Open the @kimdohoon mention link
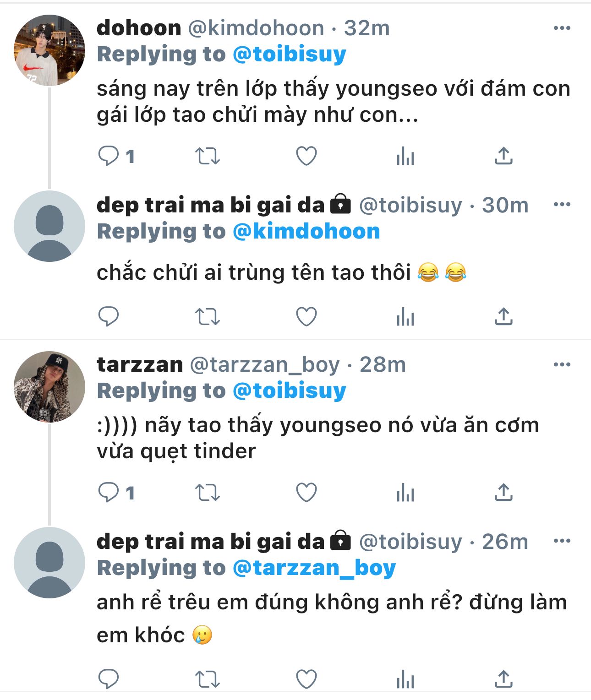The width and height of the screenshot is (591, 700). pos(306,231)
